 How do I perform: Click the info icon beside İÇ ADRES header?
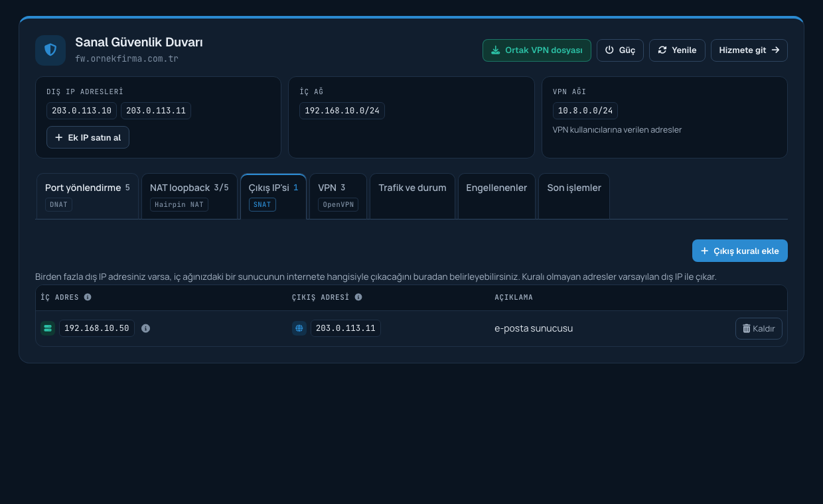[88, 297]
